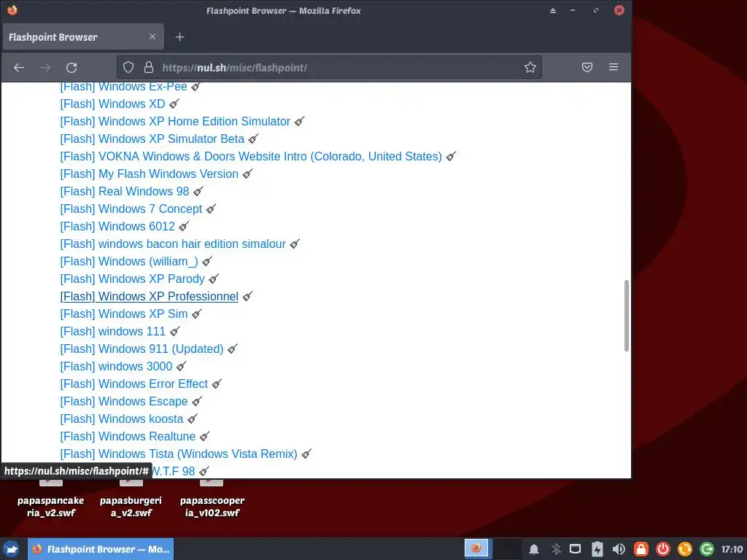The image size is (747, 560).
Task: Click icon after VOKNA Windows & Doors link
Action: (451, 156)
